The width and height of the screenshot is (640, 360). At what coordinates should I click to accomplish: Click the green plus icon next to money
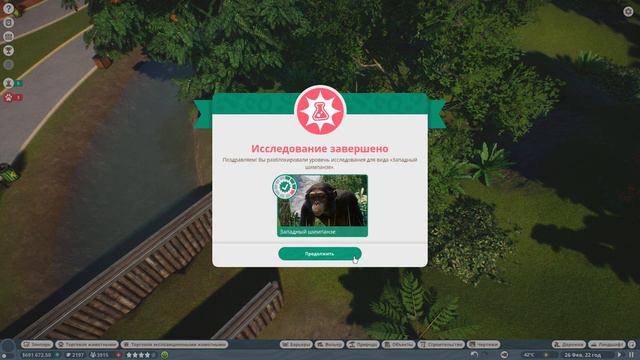[x=57, y=355]
